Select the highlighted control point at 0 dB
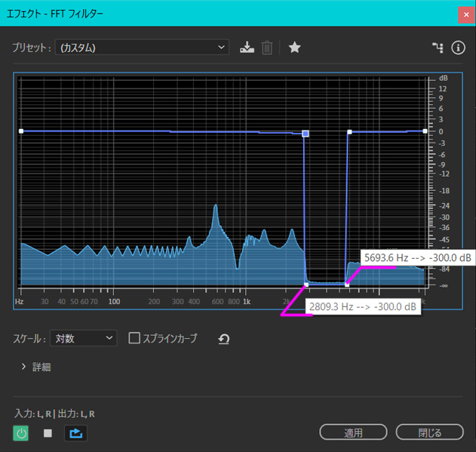This screenshot has width=476, height=452. (306, 134)
